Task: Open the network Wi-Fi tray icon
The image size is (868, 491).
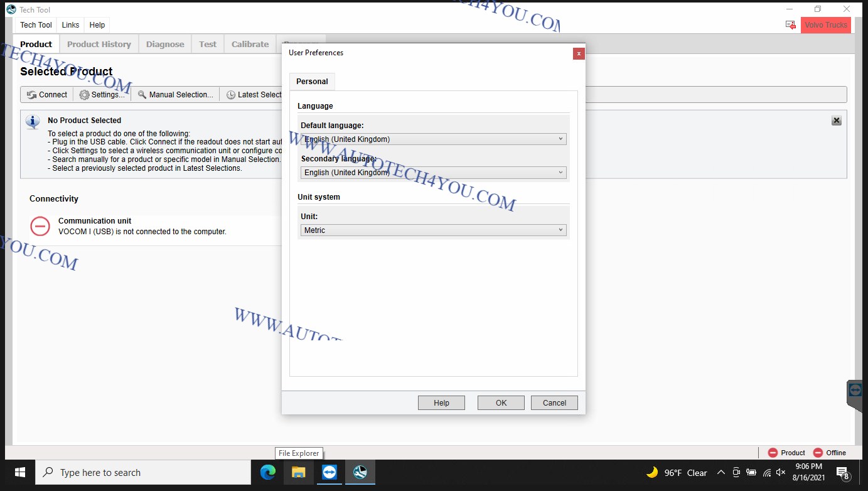Action: [766, 473]
